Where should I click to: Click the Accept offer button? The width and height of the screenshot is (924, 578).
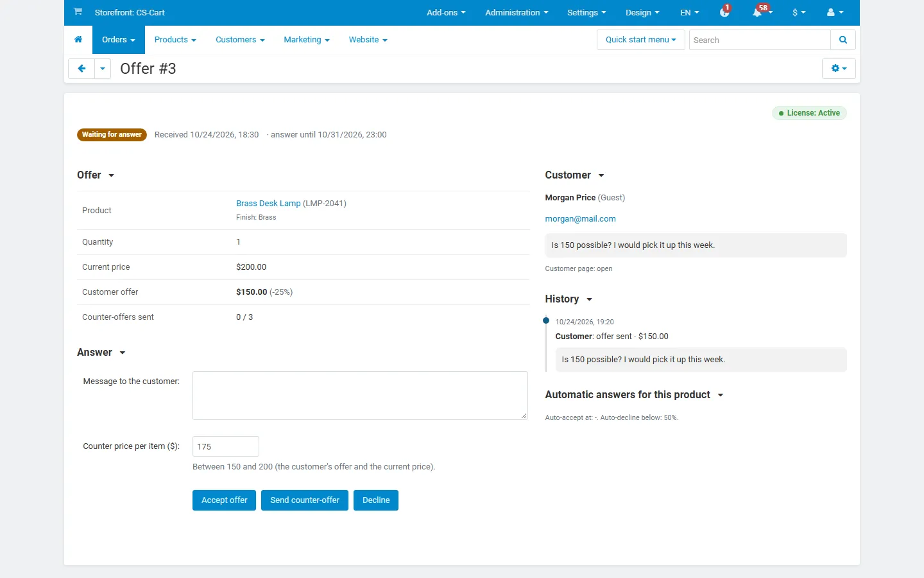pos(225,500)
